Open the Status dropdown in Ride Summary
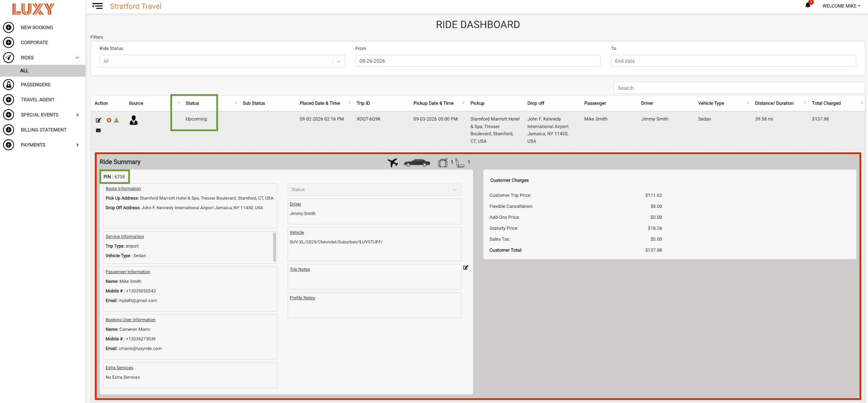 [x=374, y=190]
